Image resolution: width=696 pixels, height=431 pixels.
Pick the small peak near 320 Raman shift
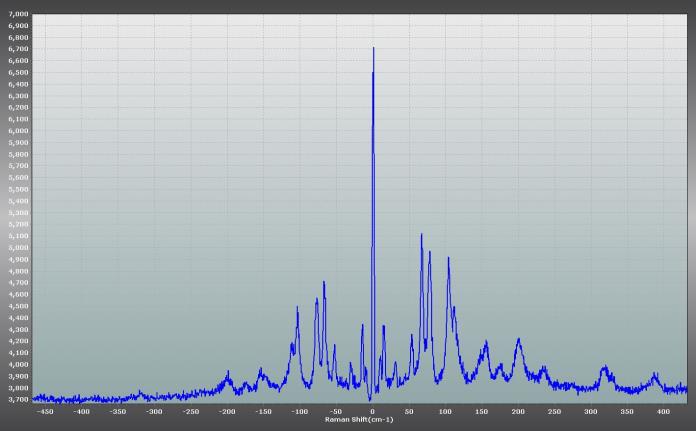pos(605,368)
